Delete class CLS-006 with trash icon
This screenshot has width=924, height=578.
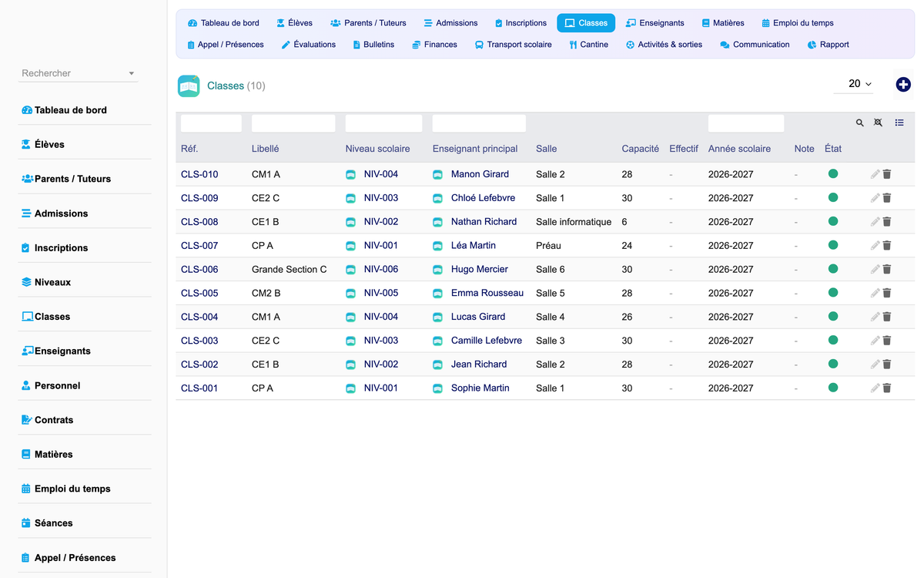(887, 270)
